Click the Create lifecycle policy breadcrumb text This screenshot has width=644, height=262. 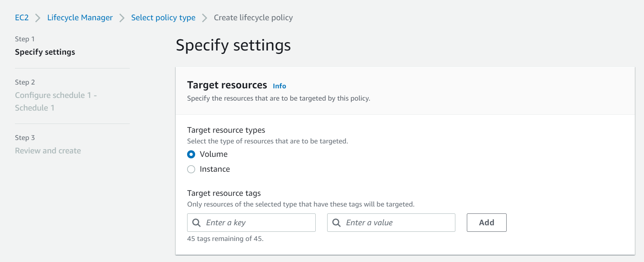[253, 18]
